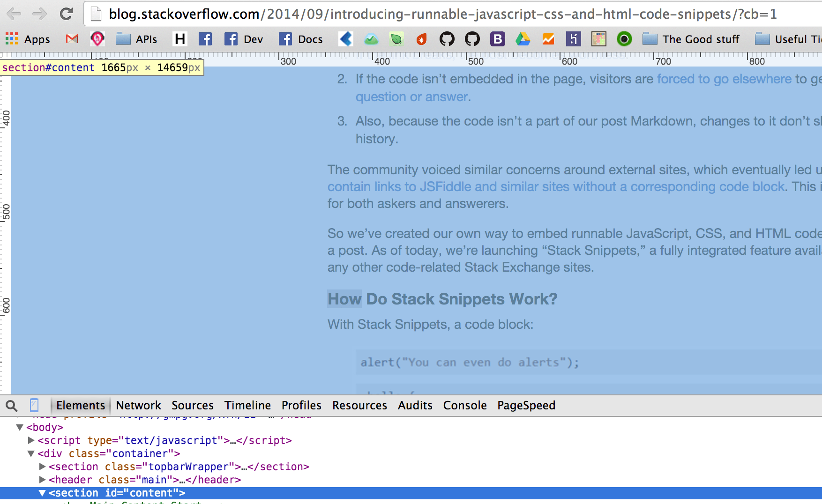The image size is (822, 504).
Task: Open the Google Drive bookmark
Action: tap(523, 39)
